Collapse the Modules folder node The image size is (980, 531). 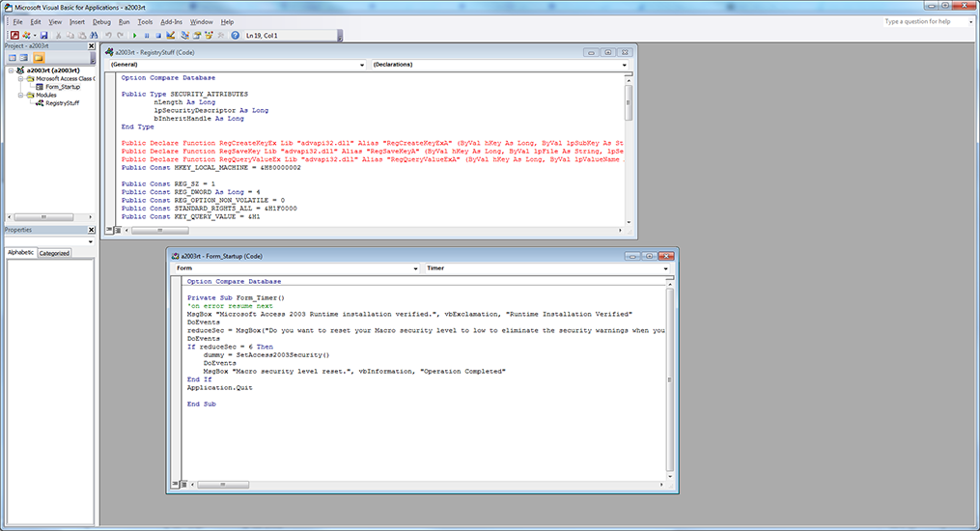click(20, 95)
